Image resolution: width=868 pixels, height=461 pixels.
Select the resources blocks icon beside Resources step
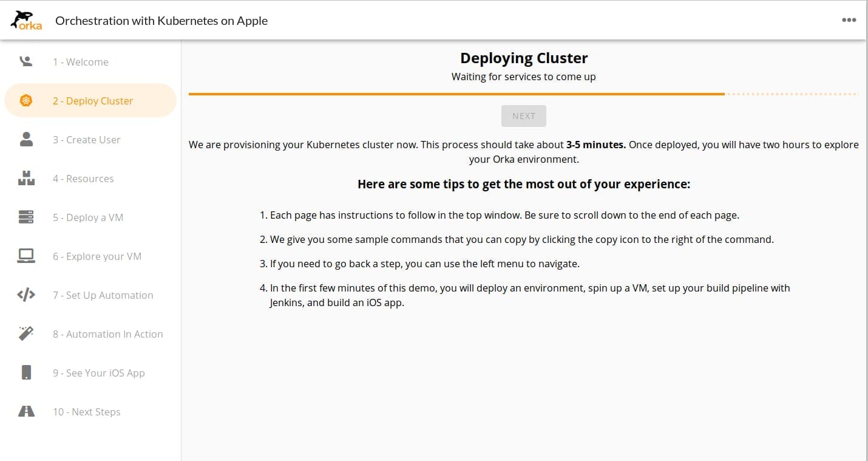25,178
